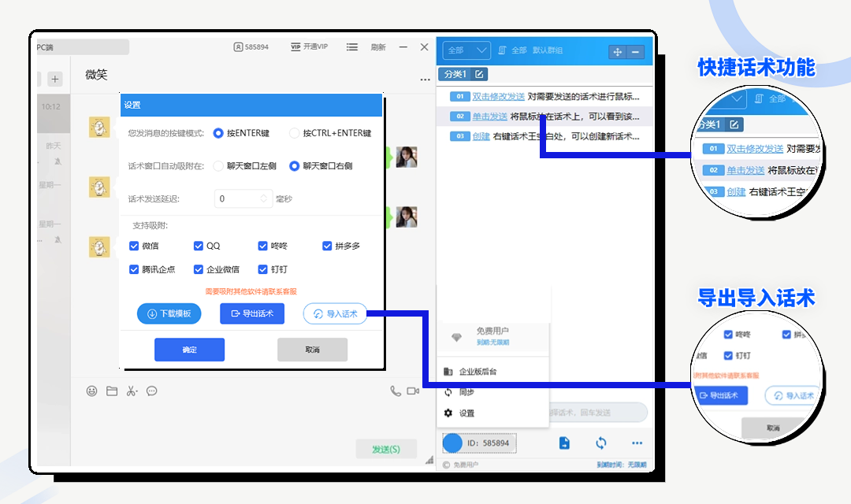Click the delay spinner arrows for 话术发送延迟
The width and height of the screenshot is (851, 504).
click(264, 199)
